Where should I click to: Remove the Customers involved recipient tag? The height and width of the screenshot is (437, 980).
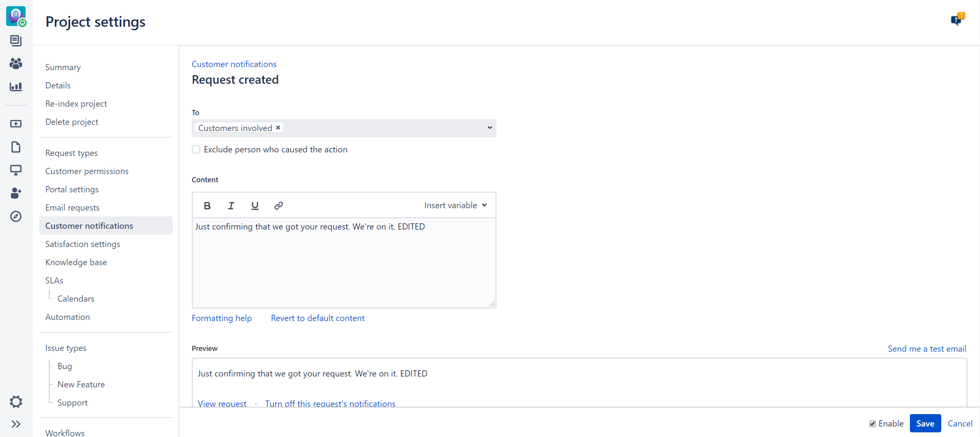tap(278, 128)
